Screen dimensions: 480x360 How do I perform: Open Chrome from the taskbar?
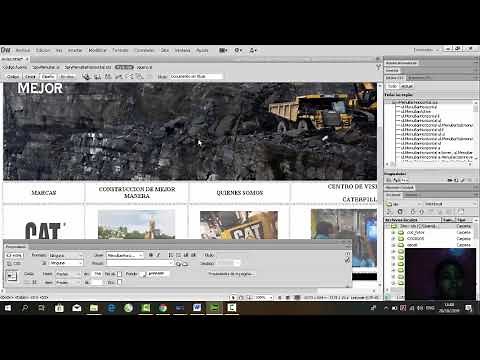pyautogui.click(x=163, y=308)
